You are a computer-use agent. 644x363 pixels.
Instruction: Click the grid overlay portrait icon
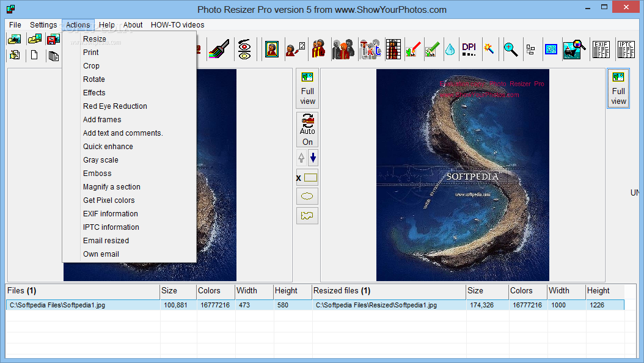point(393,50)
